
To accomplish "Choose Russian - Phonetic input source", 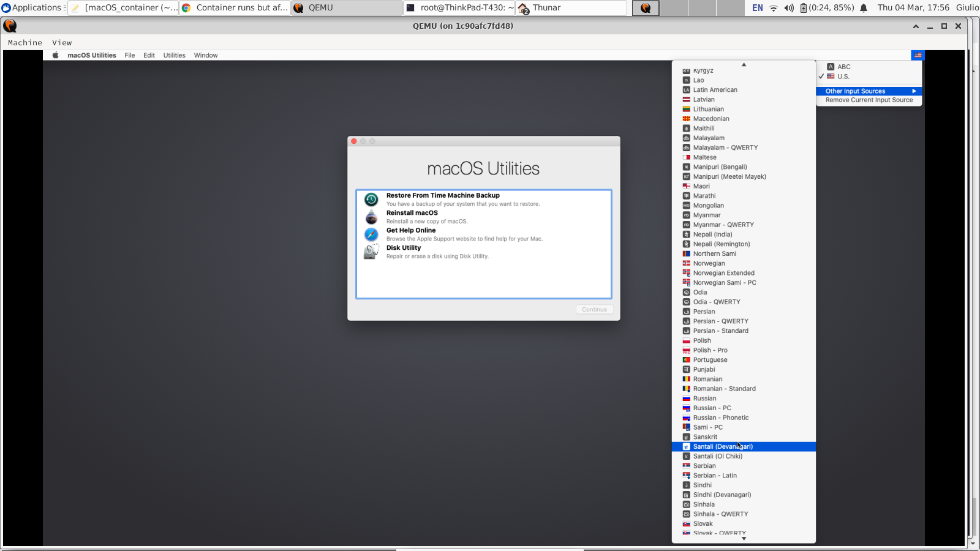I will click(x=744, y=418).
